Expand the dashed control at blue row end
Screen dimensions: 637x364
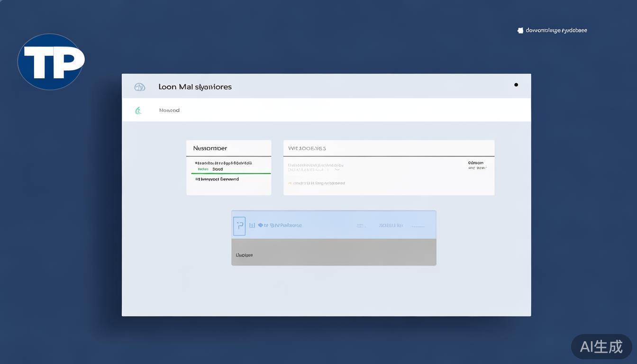point(418,227)
